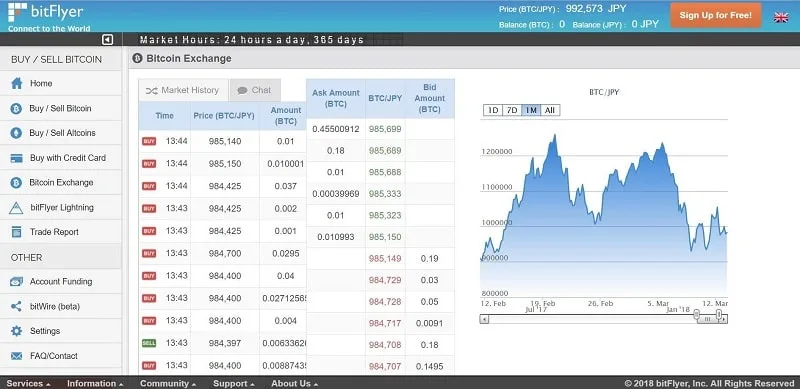This screenshot has height=389, width=800.
Task: Click the Home house icon
Action: 17,83
